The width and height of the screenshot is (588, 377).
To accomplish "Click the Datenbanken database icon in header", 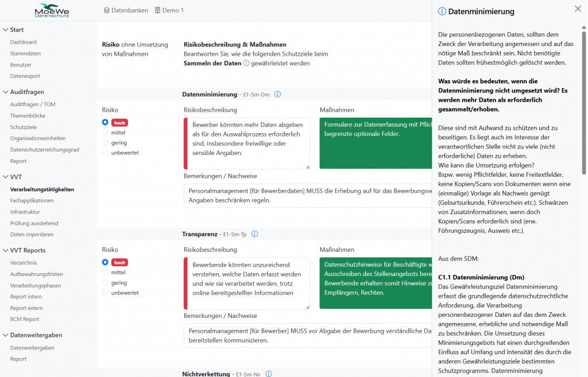I will [x=107, y=10].
